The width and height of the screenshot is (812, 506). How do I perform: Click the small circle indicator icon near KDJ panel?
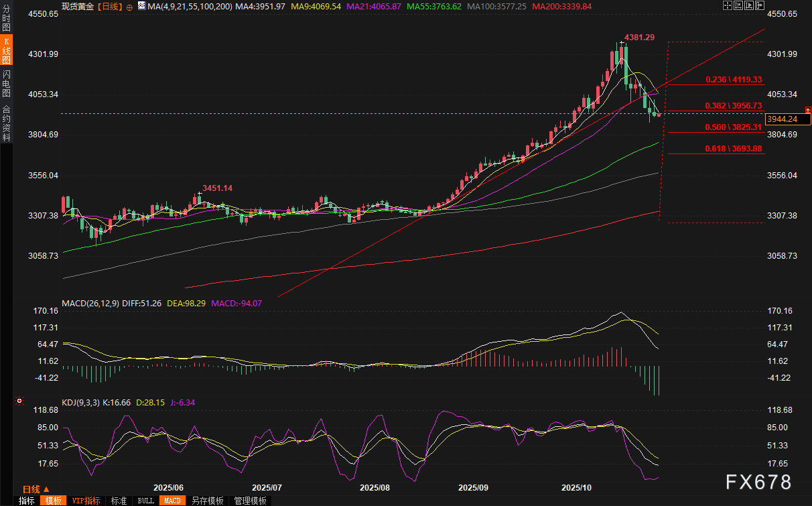click(19, 401)
